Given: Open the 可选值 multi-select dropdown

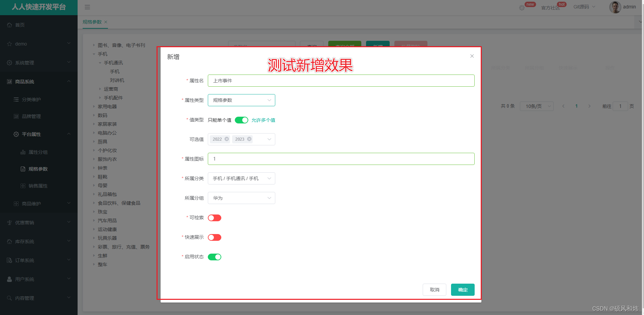Looking at the screenshot, I should click(242, 139).
